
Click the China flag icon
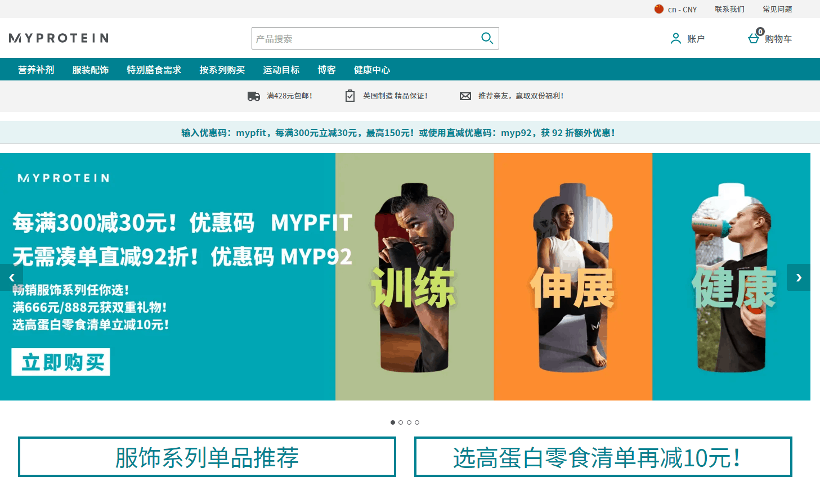(659, 9)
